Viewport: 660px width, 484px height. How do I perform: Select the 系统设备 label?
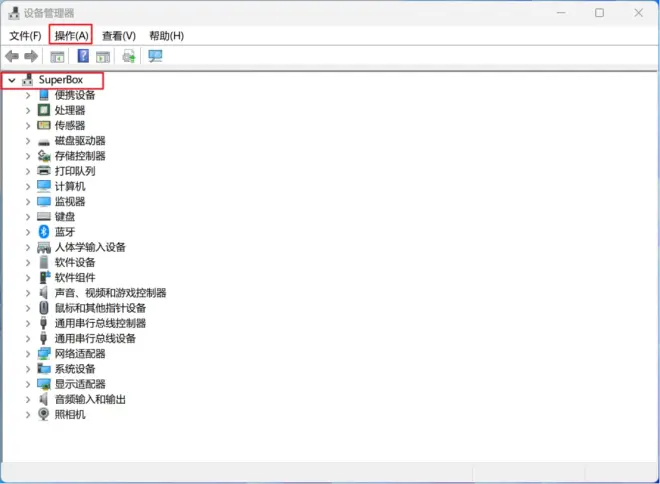click(x=75, y=369)
